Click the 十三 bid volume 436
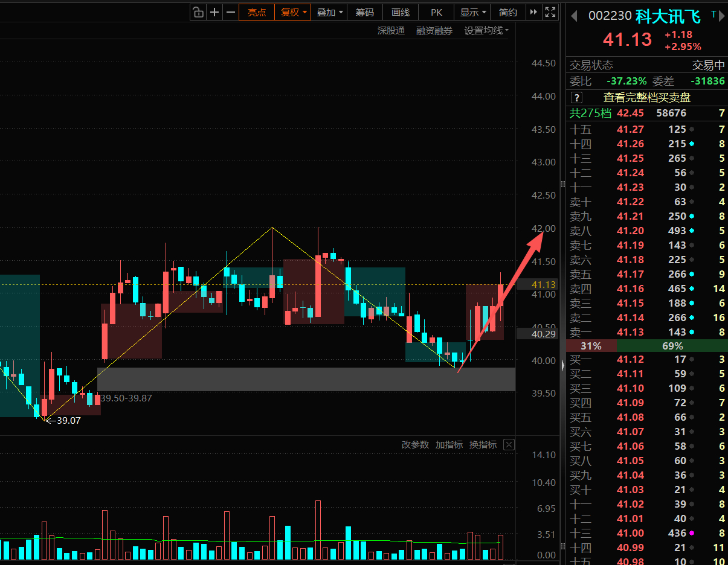Screen dimensions: 728x565 point(677,533)
